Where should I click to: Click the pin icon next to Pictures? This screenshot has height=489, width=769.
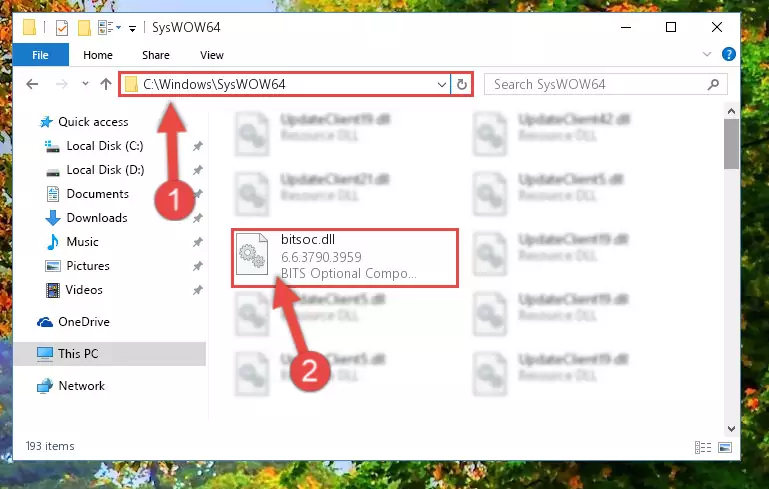(197, 266)
